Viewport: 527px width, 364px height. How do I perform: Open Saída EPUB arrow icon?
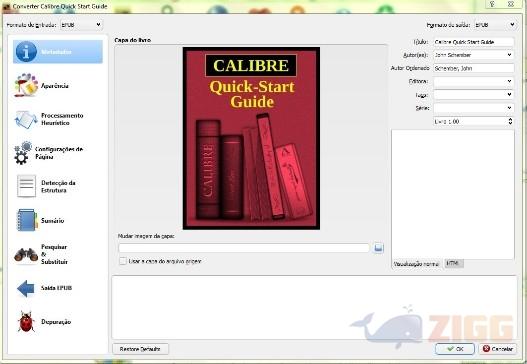pos(26,288)
